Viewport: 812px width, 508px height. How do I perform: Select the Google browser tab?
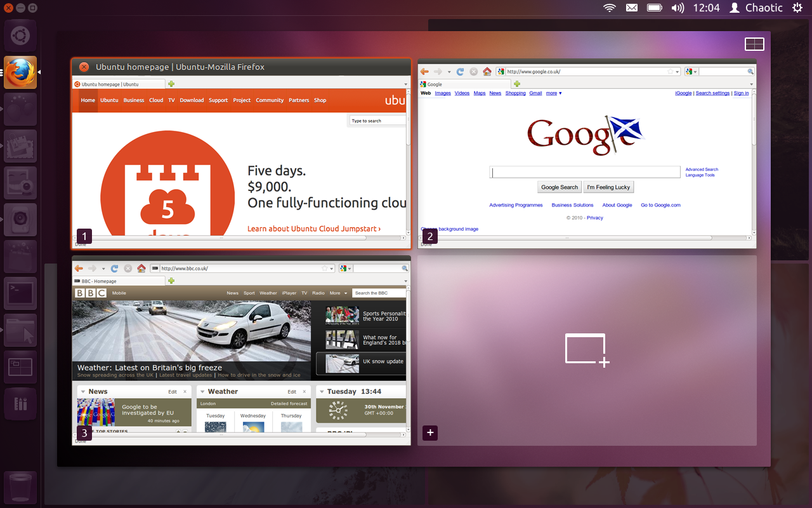tap(464, 84)
